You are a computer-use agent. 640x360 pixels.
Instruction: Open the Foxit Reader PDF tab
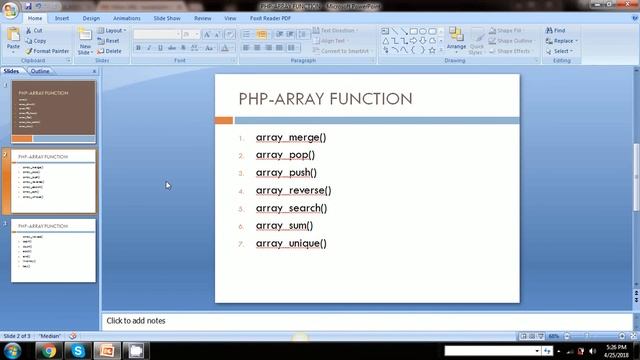click(270, 18)
